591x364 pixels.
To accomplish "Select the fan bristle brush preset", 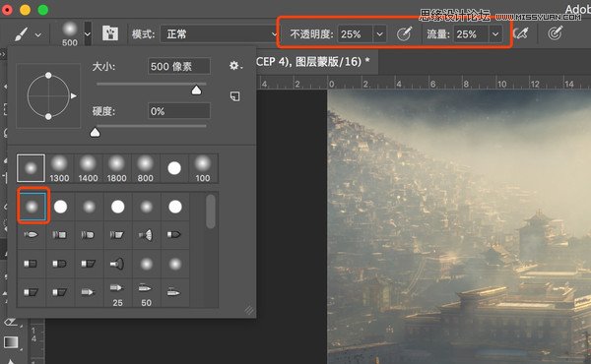I will click(146, 235).
